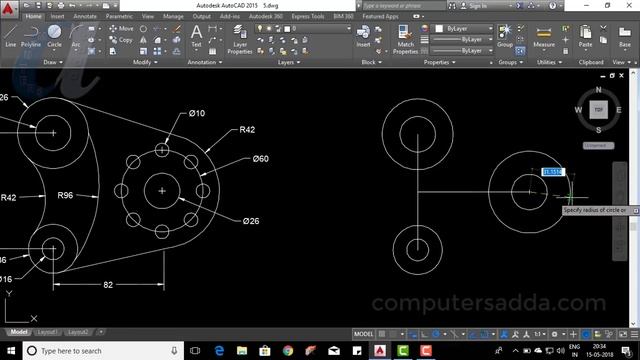Viewport: 640px width, 360px height.
Task: Expand the Layers panel
Action: pos(289,62)
